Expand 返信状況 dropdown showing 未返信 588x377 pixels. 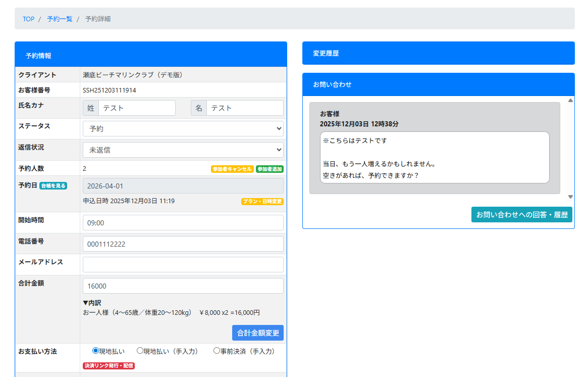pyautogui.click(x=183, y=150)
